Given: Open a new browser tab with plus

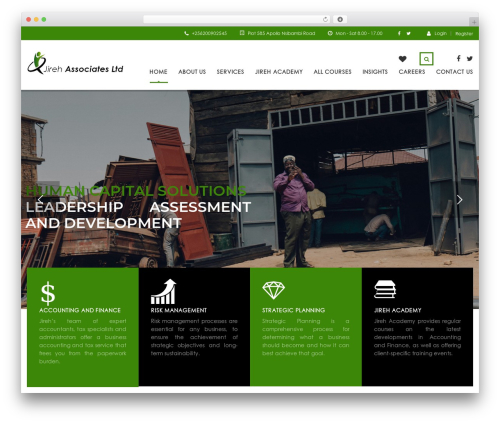Looking at the screenshot, I should pyautogui.click(x=474, y=22).
